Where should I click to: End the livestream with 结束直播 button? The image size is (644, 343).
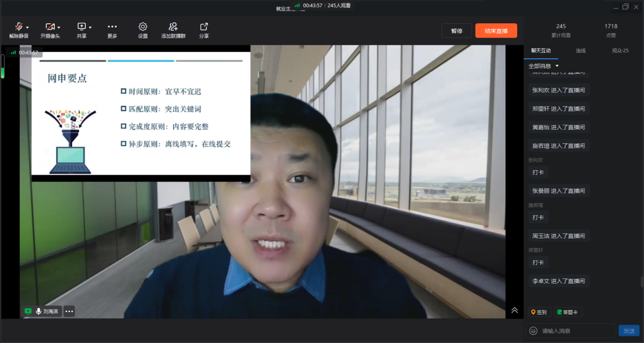pyautogui.click(x=496, y=30)
